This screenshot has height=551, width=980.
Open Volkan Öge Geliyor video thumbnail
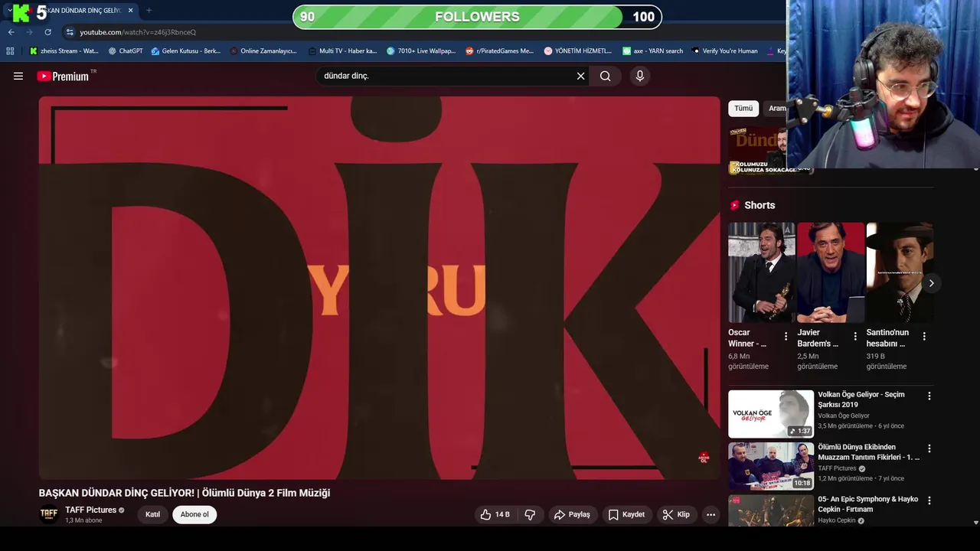click(x=771, y=414)
